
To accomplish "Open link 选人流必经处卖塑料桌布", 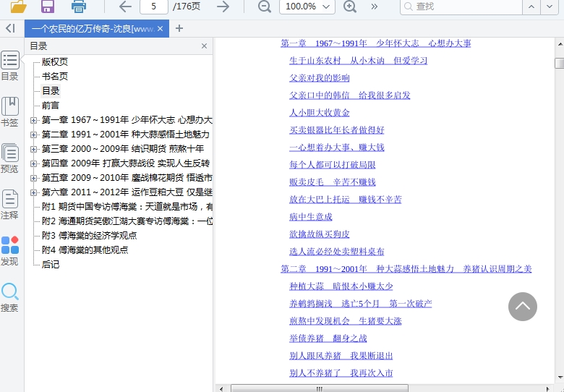I will click(x=337, y=252).
